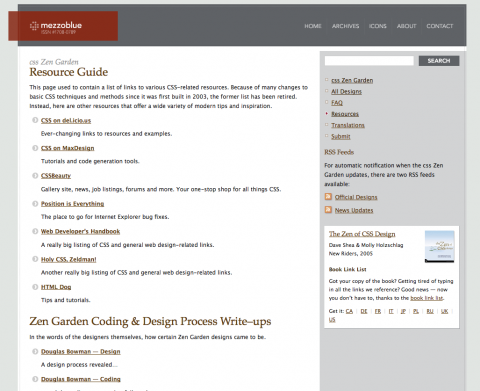Get the book from the US store

coord(332,320)
